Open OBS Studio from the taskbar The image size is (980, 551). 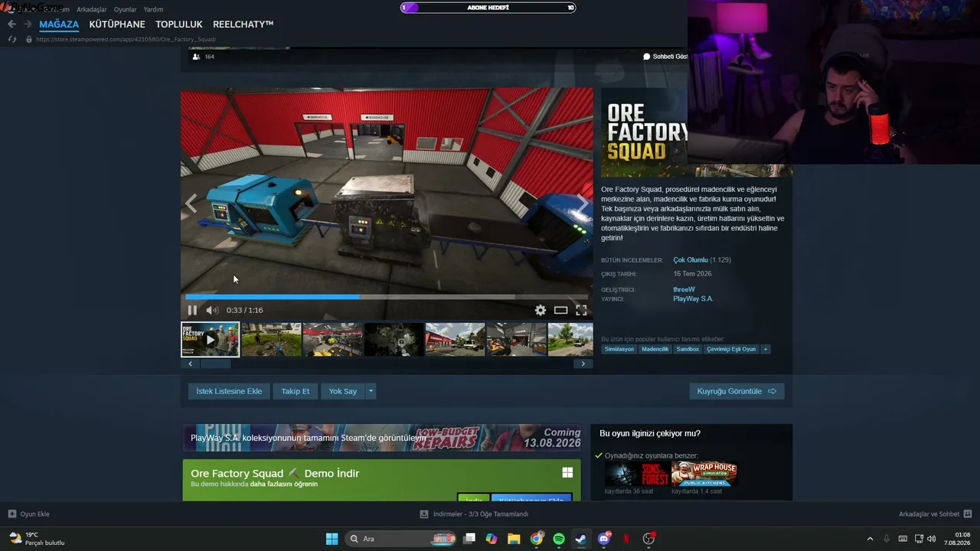(x=649, y=539)
